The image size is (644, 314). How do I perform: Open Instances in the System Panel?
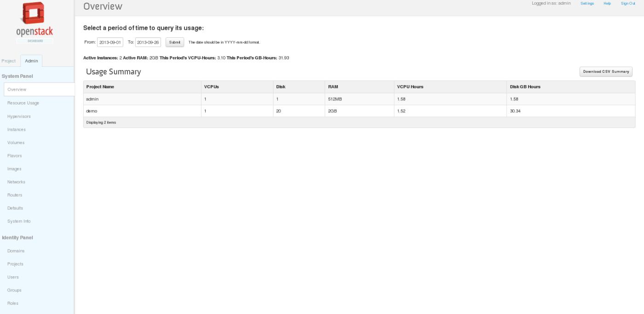pos(17,130)
